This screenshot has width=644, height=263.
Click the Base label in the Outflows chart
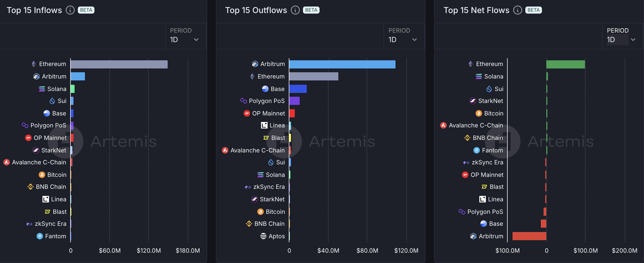[x=277, y=89]
